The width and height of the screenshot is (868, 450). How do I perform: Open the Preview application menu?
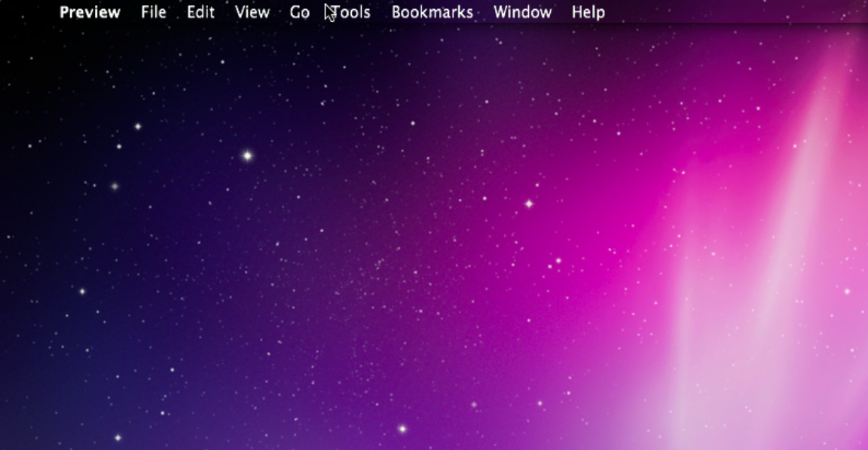click(x=90, y=12)
